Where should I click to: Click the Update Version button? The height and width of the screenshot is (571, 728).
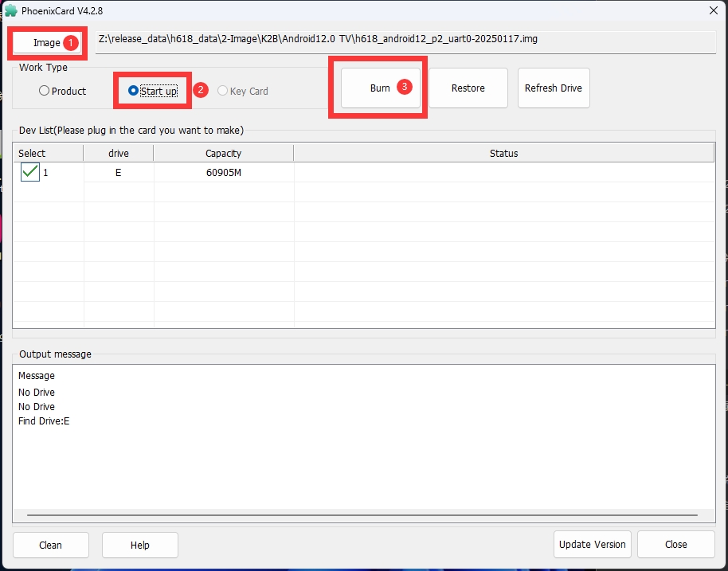(x=592, y=544)
